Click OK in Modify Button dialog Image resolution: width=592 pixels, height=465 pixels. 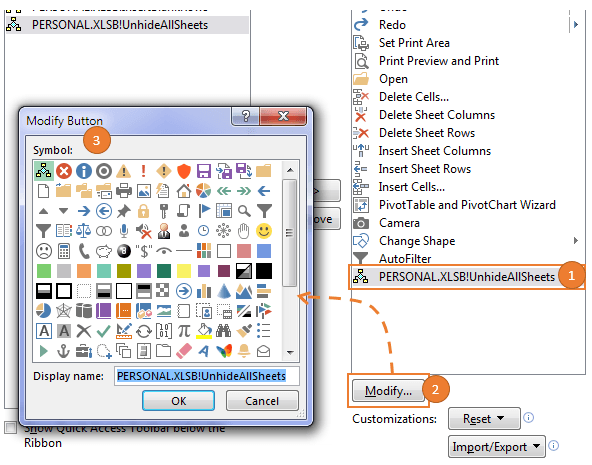[x=179, y=400]
